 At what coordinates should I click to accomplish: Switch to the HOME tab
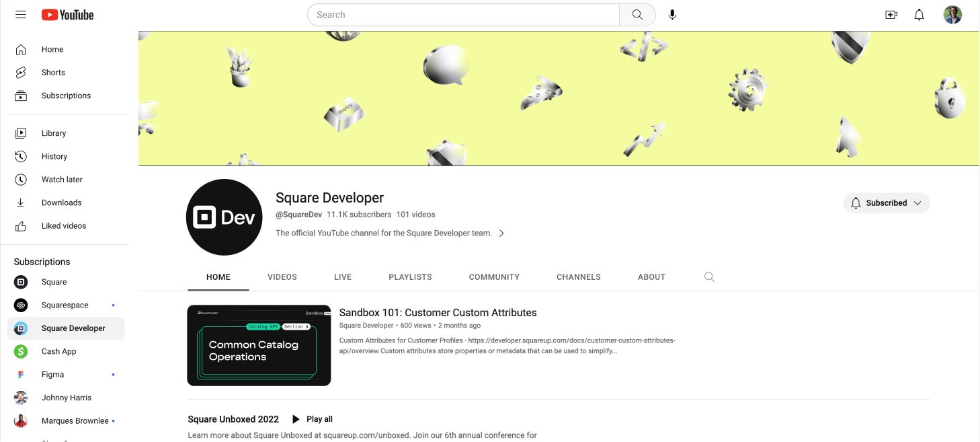point(218,277)
